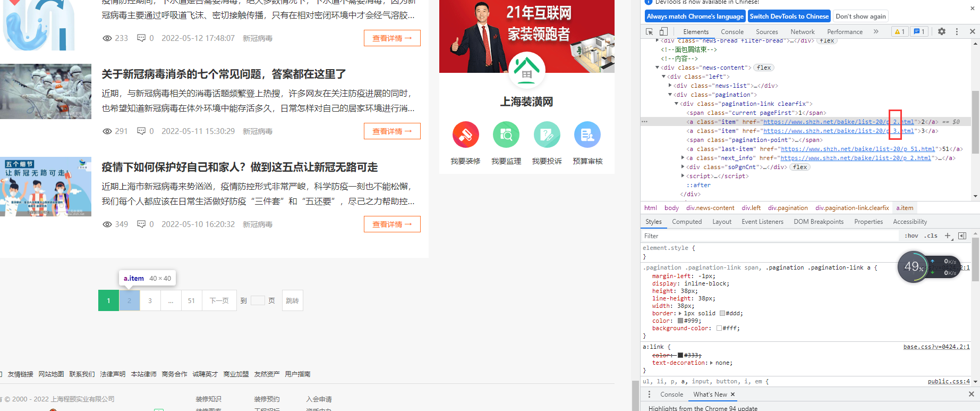The height and width of the screenshot is (411, 980).
Task: Collapse the news-content div node
Action: [657, 68]
